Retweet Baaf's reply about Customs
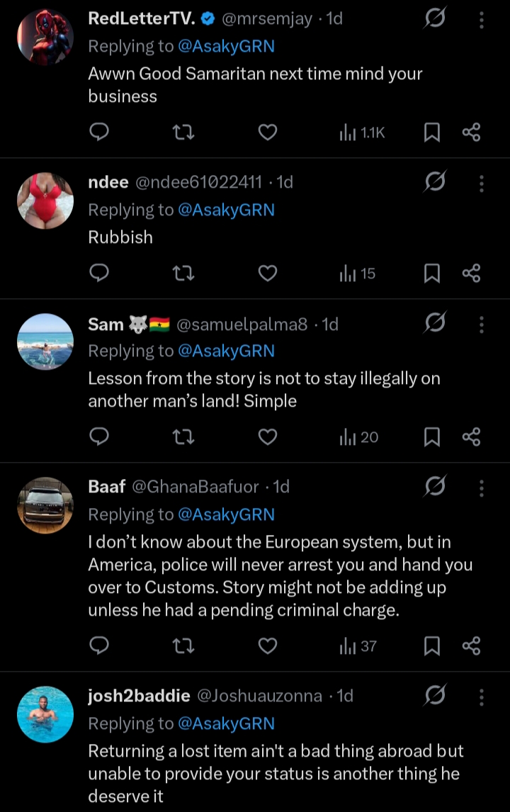The width and height of the screenshot is (510, 812). pyautogui.click(x=183, y=645)
